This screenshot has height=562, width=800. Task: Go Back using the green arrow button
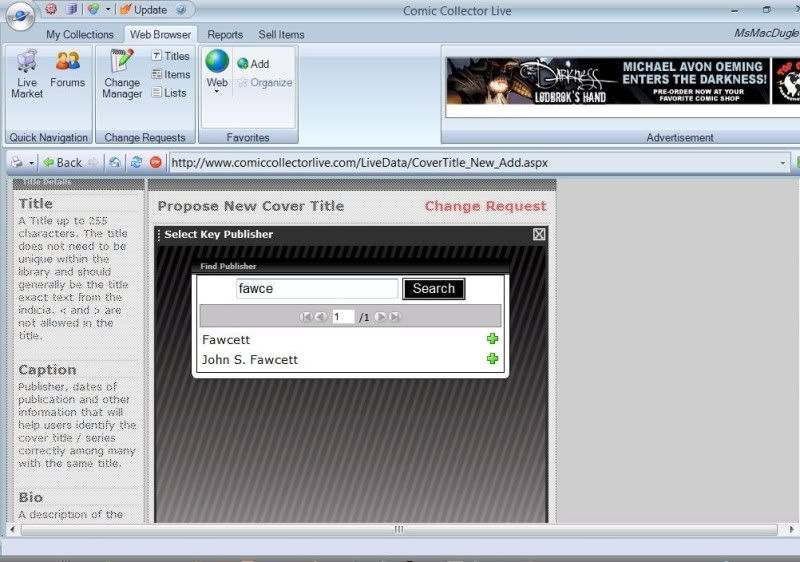[x=62, y=163]
